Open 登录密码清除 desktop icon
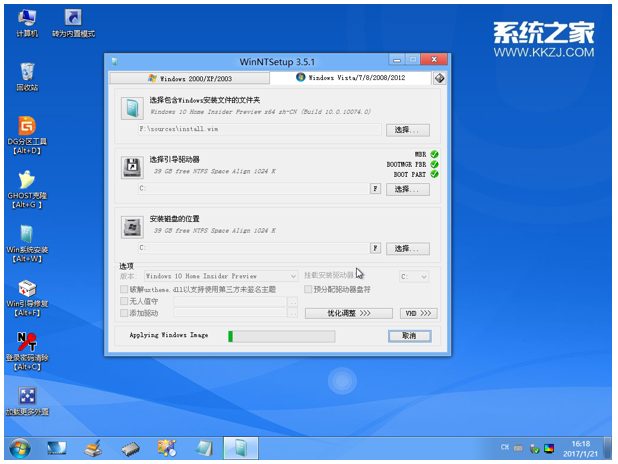The width and height of the screenshot is (618, 464). pos(27,351)
